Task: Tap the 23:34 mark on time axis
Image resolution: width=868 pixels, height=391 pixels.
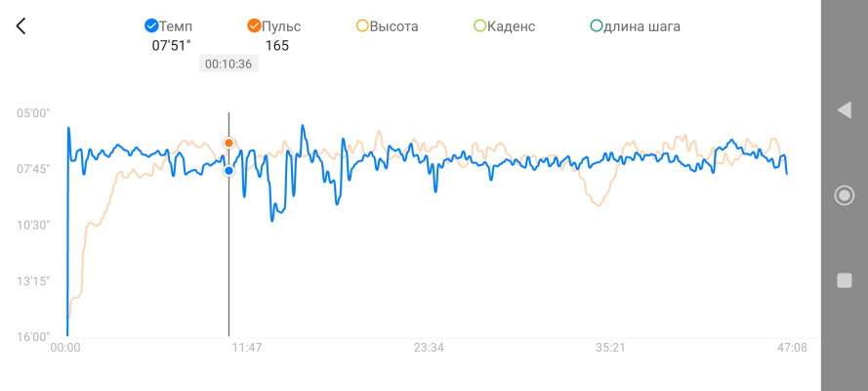Action: (x=429, y=348)
